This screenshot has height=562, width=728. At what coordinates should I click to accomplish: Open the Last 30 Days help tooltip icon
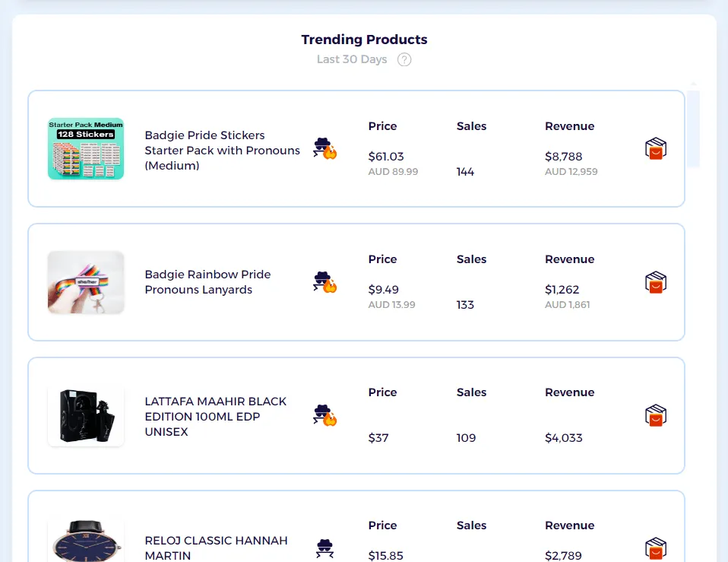coord(404,59)
